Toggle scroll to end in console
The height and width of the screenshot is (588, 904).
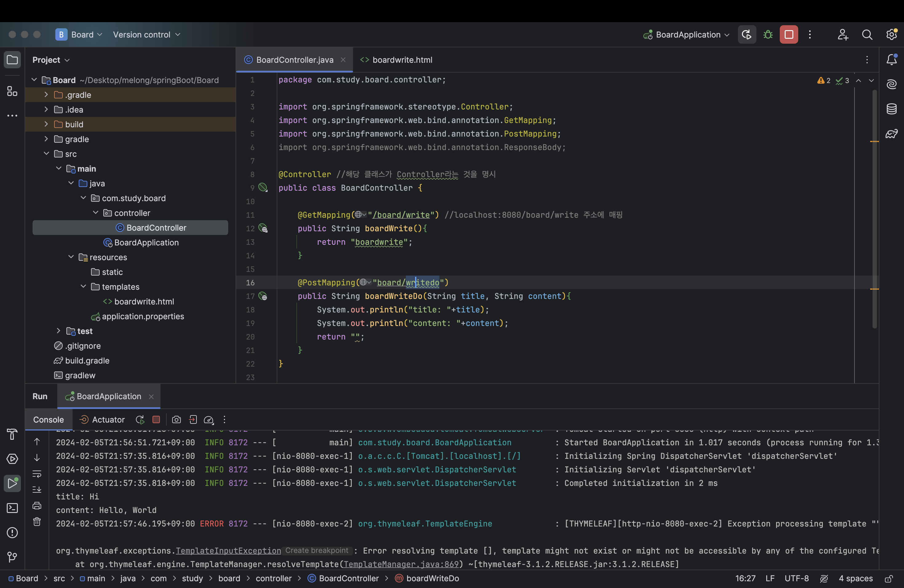[x=37, y=490]
